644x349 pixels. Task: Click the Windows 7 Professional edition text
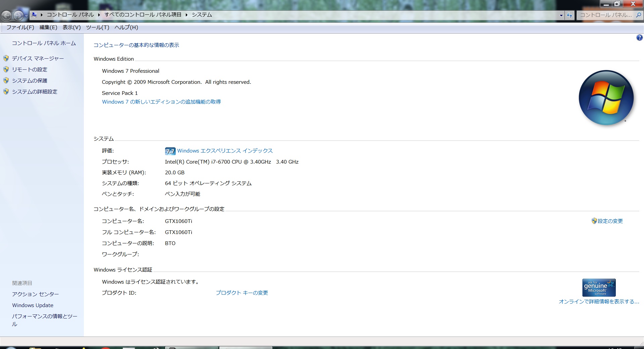coord(130,71)
